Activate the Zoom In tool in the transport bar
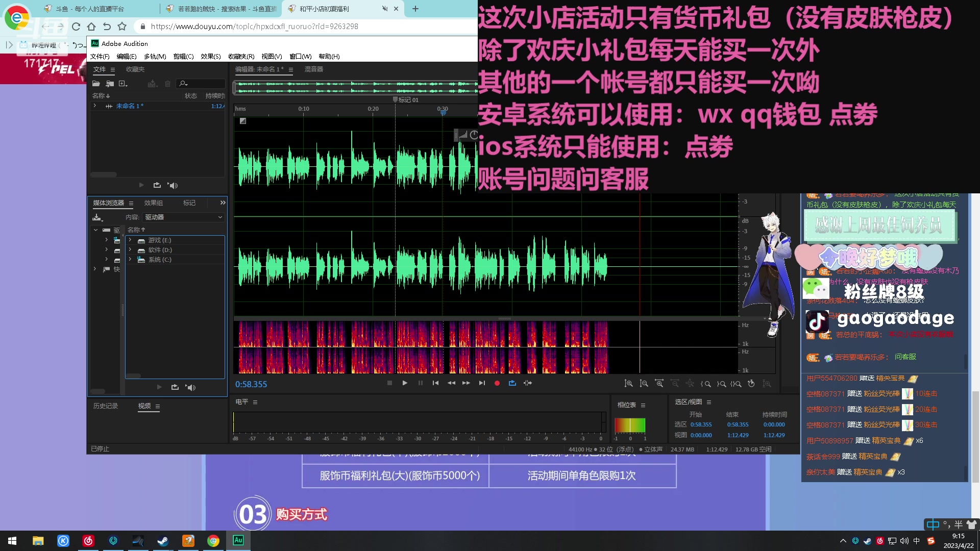This screenshot has height=551, width=980. click(x=629, y=384)
